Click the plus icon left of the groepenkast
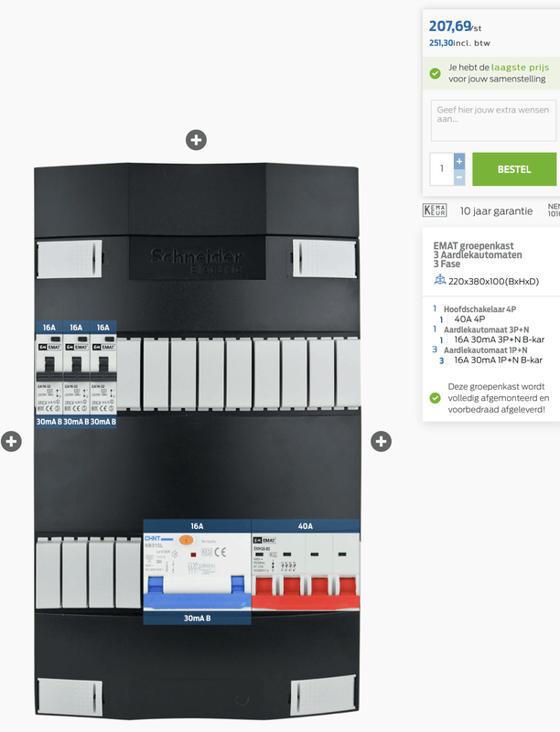 tap(11, 441)
